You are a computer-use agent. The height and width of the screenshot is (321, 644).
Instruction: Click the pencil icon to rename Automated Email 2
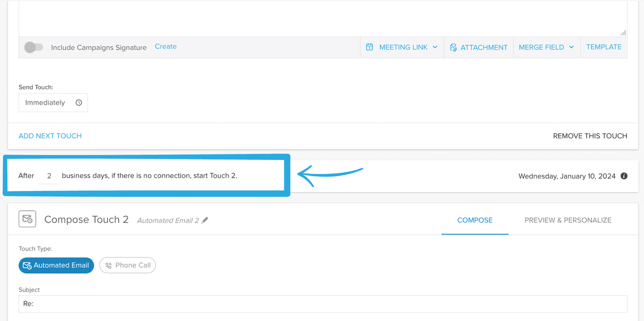[205, 220]
